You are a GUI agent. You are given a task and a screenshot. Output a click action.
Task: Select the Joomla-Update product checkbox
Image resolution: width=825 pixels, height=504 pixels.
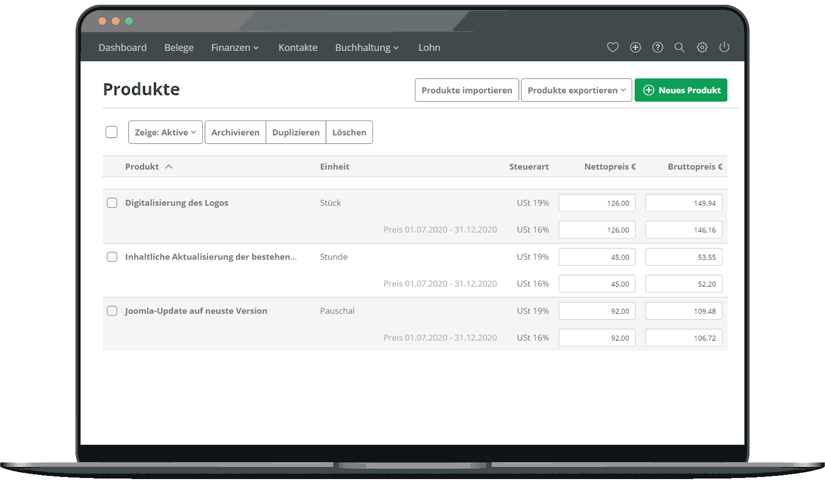pos(112,311)
